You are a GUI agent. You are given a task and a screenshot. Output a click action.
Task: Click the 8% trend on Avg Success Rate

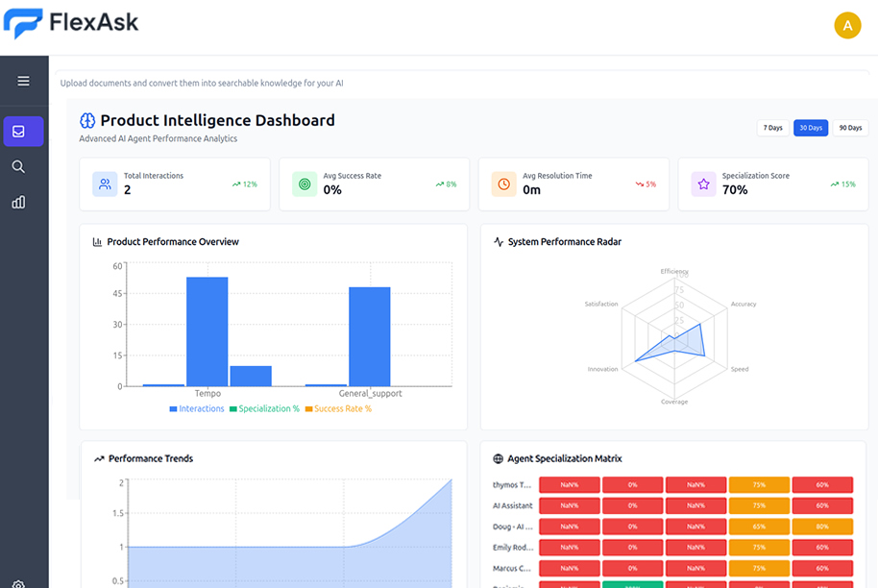[447, 184]
